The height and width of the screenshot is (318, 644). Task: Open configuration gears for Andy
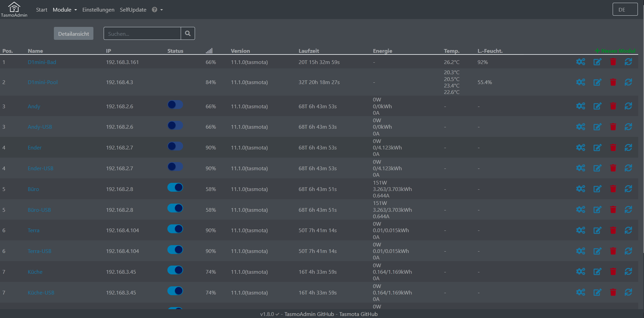tap(581, 106)
